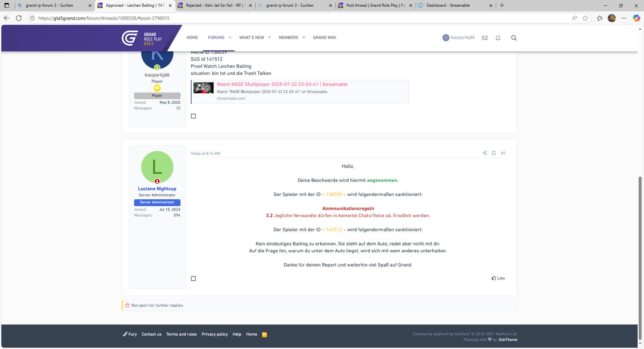Expand the WHAT'S NEW dropdown arrow

pos(269,38)
